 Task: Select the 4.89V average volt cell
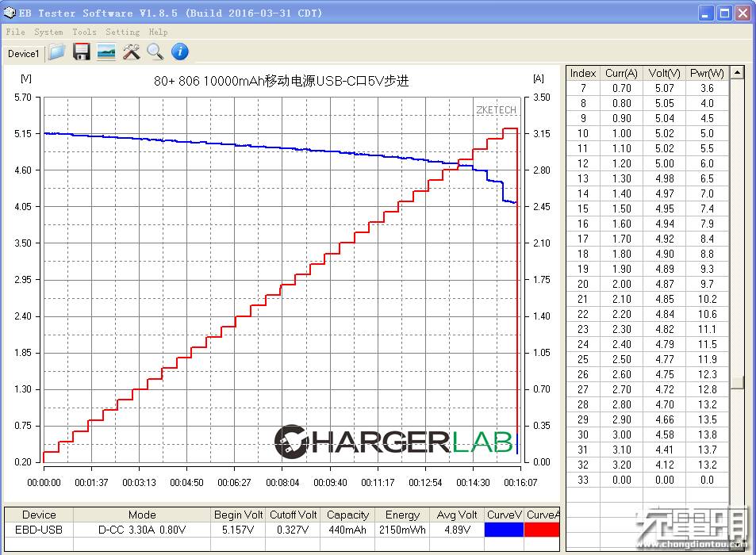click(457, 530)
